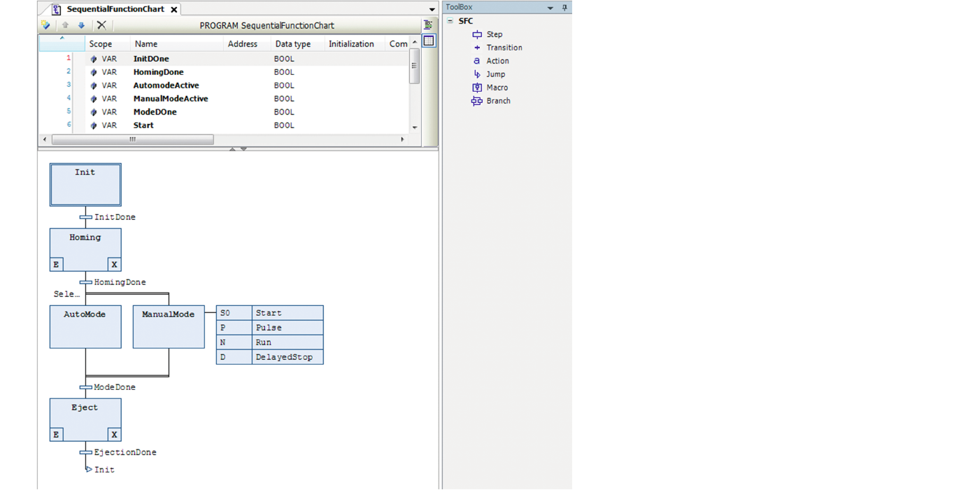Delete variable with the X toolbar icon
Screen dimensions: 980x490
point(101,25)
